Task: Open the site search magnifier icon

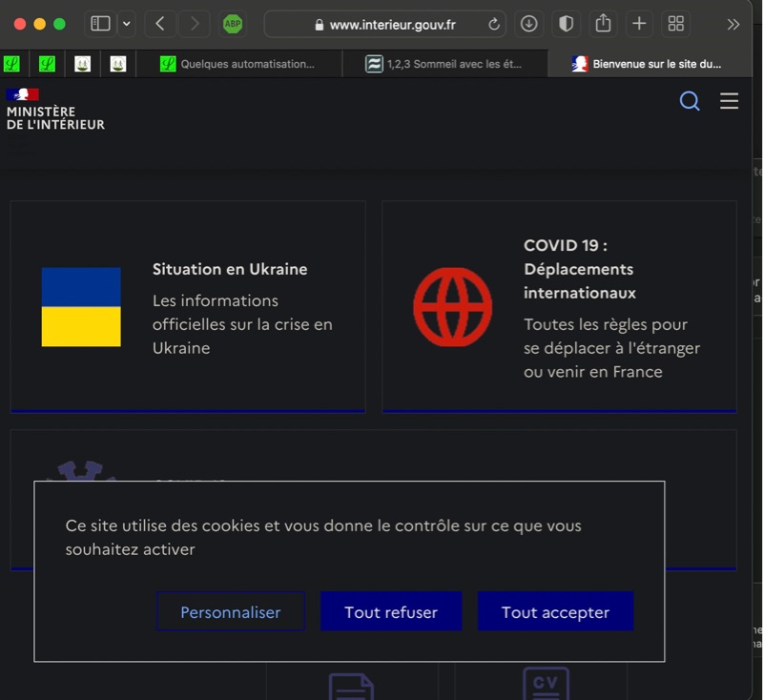Action: 690,101
